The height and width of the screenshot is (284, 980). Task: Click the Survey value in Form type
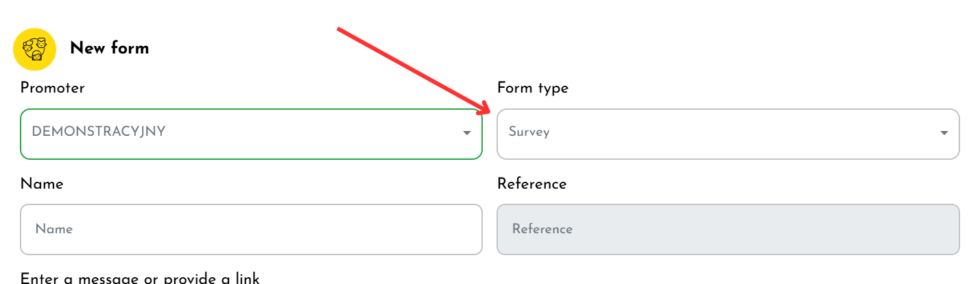529,132
